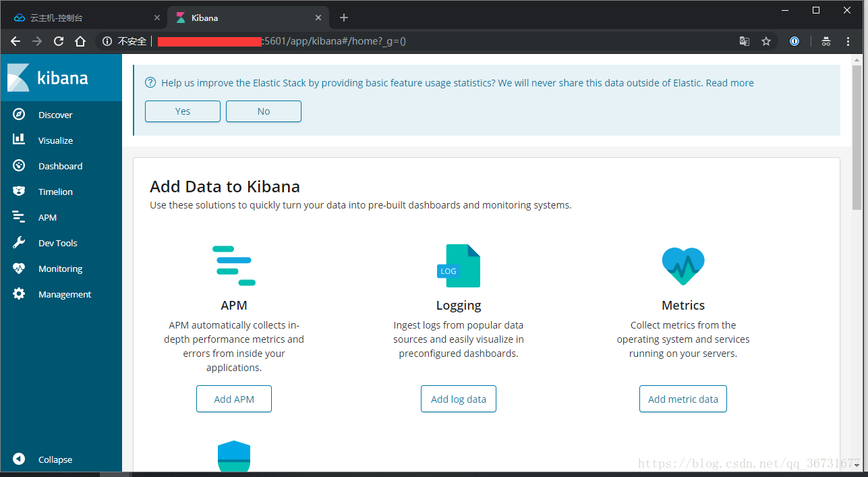This screenshot has height=477, width=868.
Task: Click Yes to share usage statistics
Action: [183, 111]
